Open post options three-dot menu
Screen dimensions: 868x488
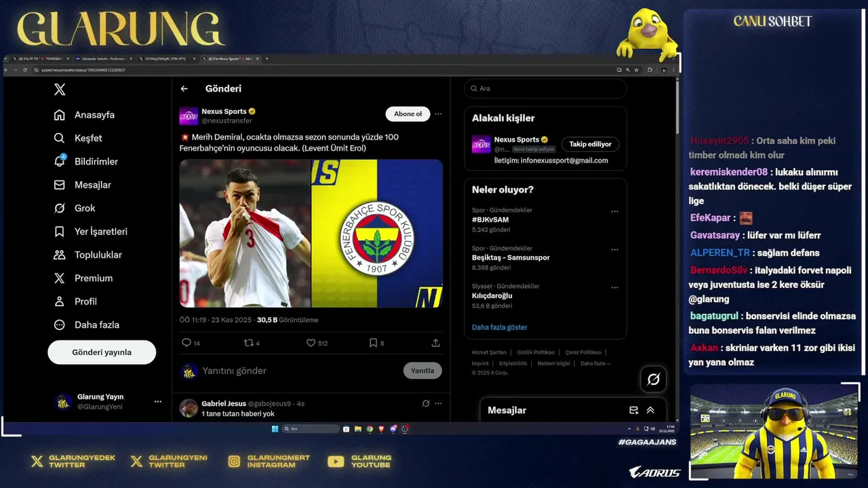click(x=438, y=114)
